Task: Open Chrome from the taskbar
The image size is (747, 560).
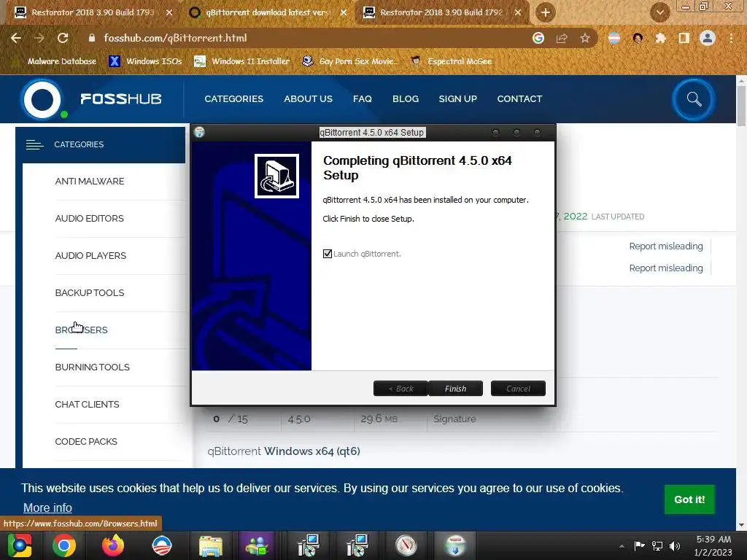Action: click(x=64, y=545)
